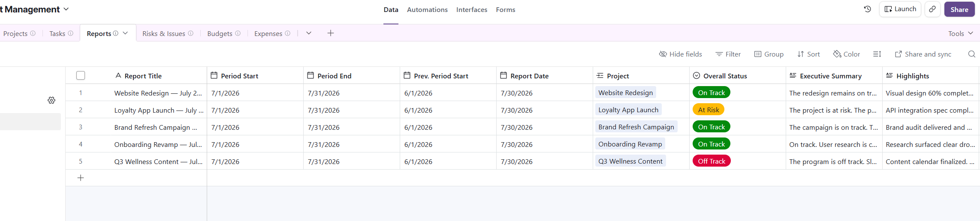980x221 pixels.
Task: Show Tasks table info icon
Action: click(x=71, y=33)
